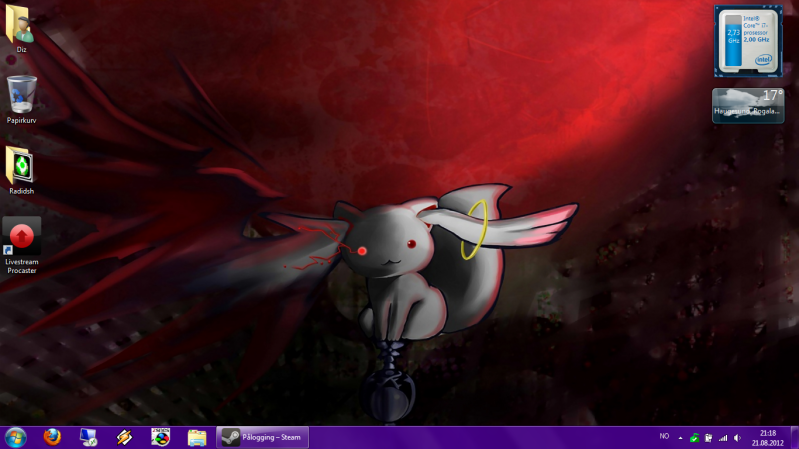The height and width of the screenshot is (449, 799).
Task: Open the network signal tray icon
Action: tap(723, 438)
